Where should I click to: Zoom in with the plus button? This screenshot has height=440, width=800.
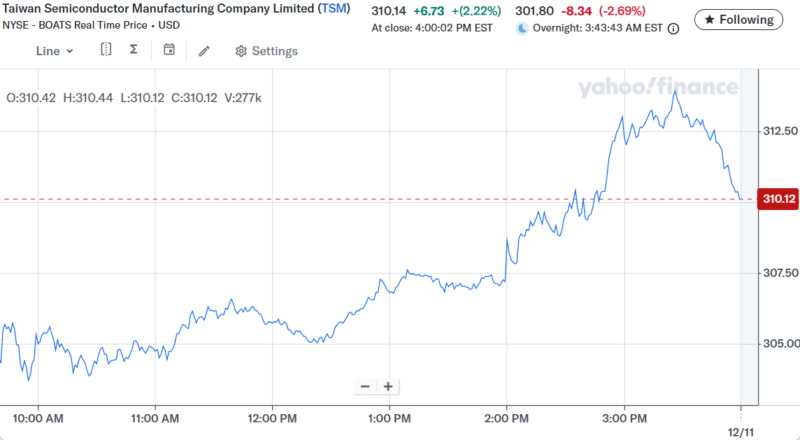coord(388,386)
